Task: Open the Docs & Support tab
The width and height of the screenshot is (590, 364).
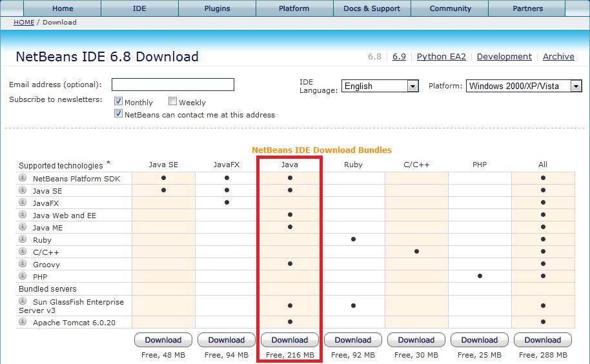Action: point(372,8)
